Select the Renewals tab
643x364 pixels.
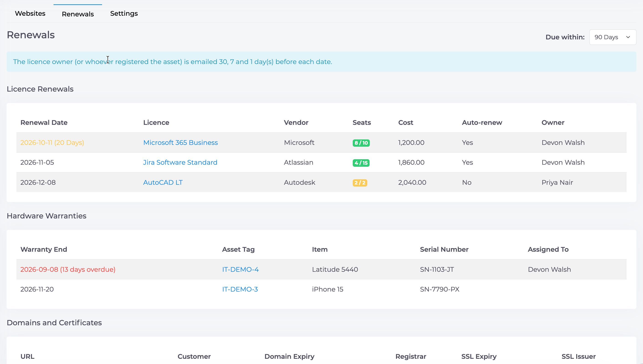78,14
